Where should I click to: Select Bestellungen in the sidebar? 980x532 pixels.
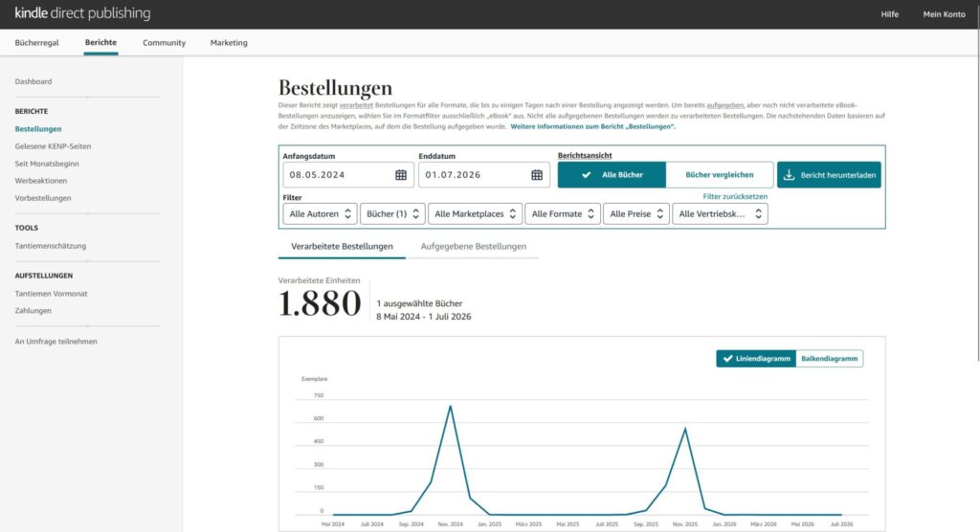click(38, 129)
